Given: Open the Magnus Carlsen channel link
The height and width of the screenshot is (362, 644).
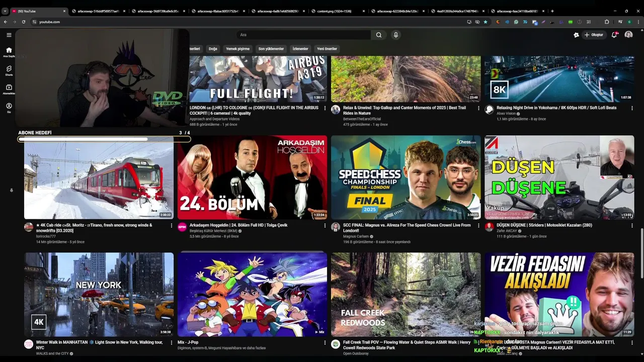Looking at the screenshot, I should (356, 236).
